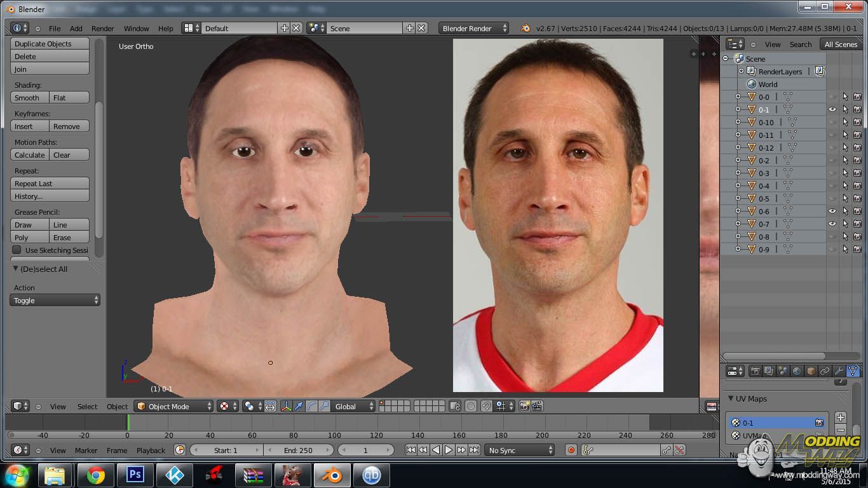Hide object 0-6 using its eye icon
This screenshot has width=868, height=488.
832,211
